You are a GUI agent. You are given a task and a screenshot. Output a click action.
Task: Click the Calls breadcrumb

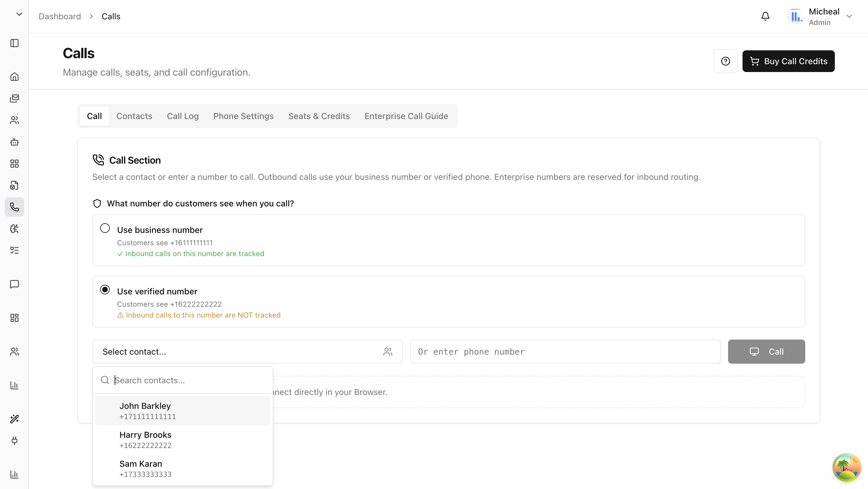111,16
